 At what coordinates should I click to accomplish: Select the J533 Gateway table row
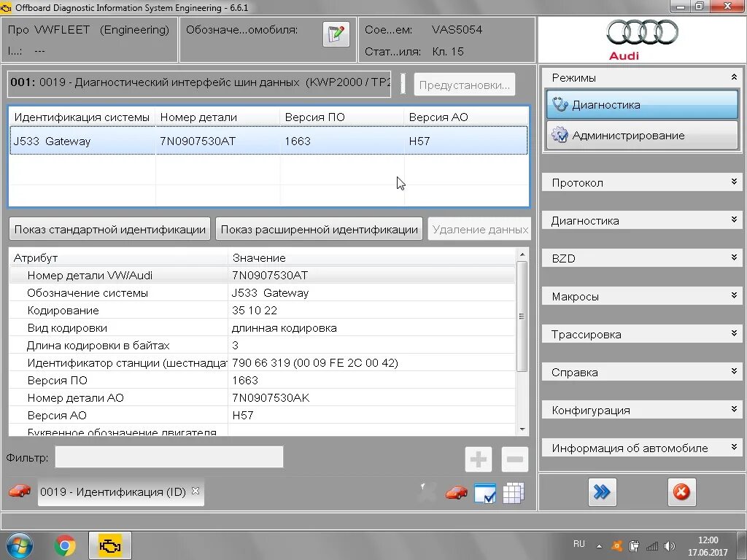(268, 141)
